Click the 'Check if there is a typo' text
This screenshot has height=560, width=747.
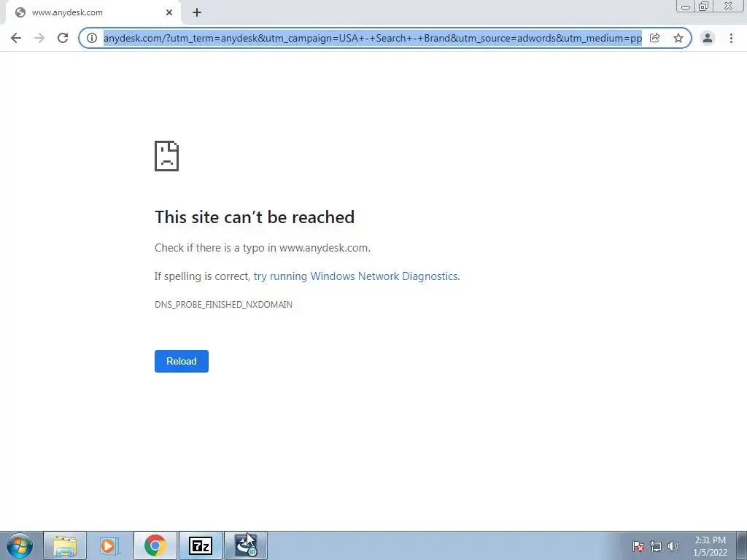[263, 248]
